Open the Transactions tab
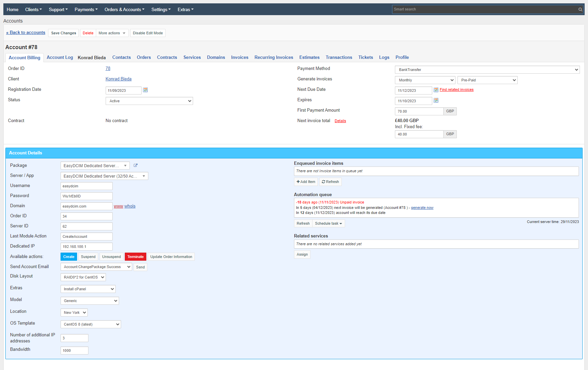This screenshot has height=370, width=588. 339,57
